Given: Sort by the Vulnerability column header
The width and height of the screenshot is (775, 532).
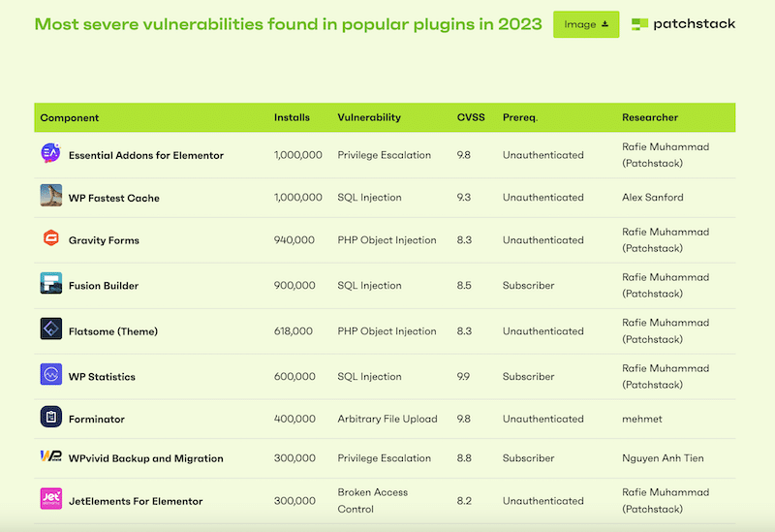Looking at the screenshot, I should pyautogui.click(x=369, y=117).
